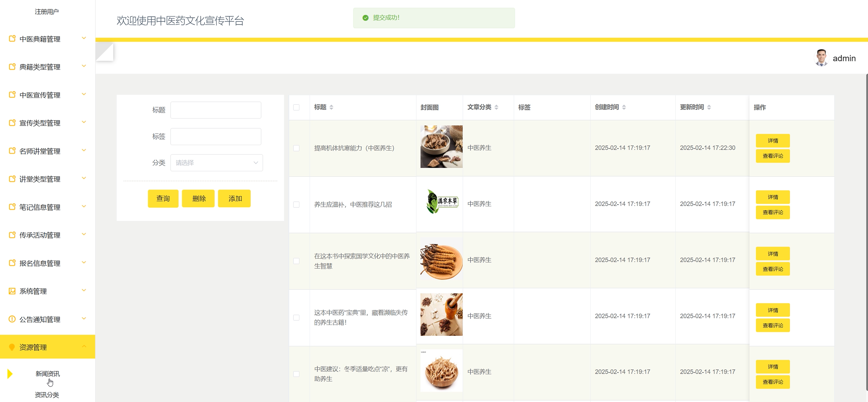Sort table by 标题 column arrows

(331, 107)
